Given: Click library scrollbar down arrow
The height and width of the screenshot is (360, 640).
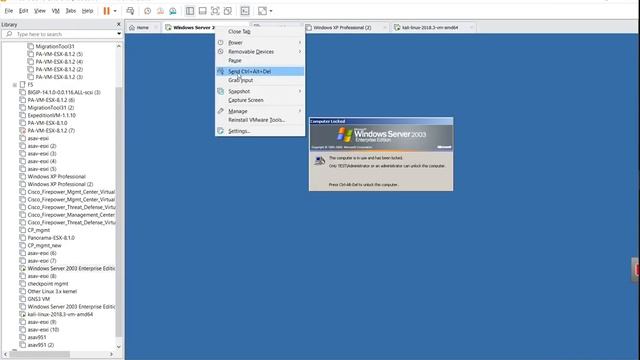Looking at the screenshot, I should click(x=119, y=347).
